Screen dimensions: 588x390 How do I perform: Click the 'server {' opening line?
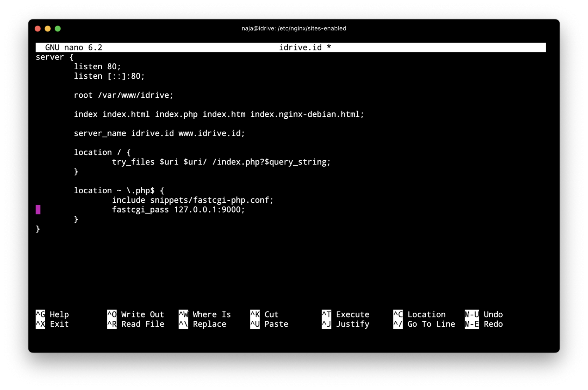tap(55, 57)
